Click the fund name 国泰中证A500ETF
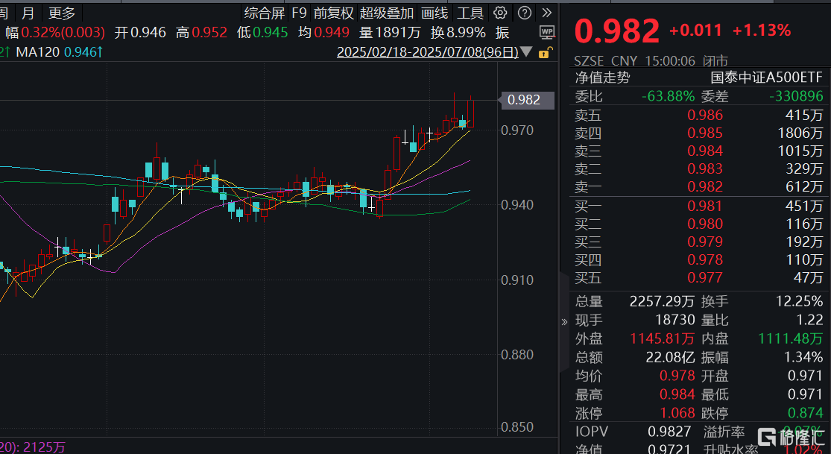 pyautogui.click(x=766, y=78)
